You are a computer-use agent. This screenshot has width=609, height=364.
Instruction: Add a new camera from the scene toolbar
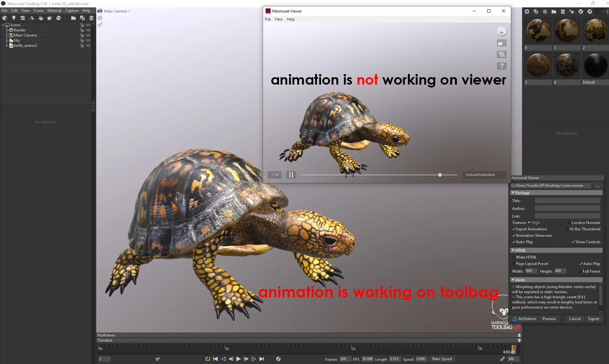(x=23, y=18)
